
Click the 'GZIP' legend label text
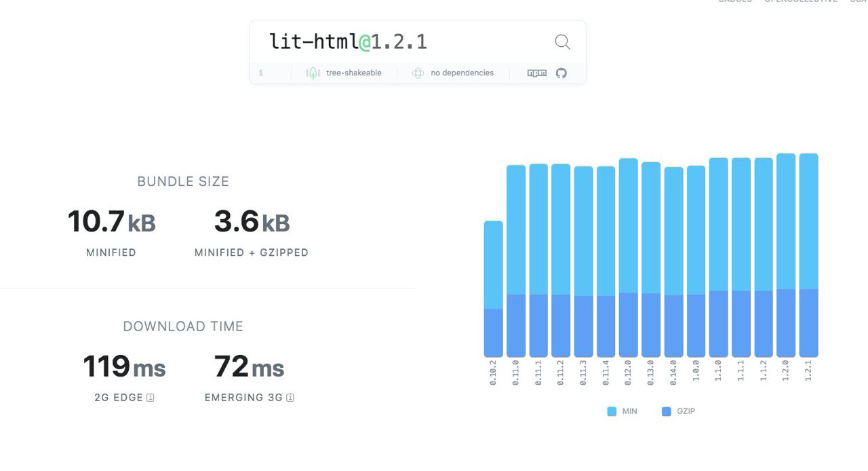686,411
